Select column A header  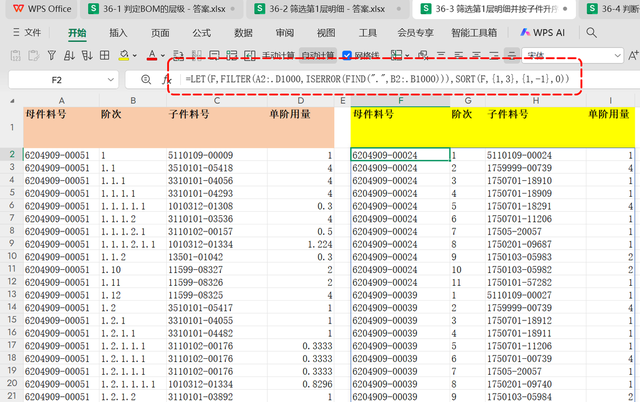click(x=61, y=101)
